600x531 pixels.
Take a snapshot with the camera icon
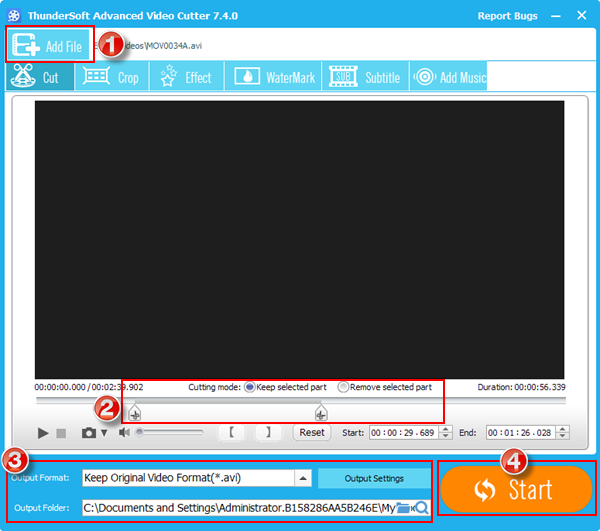click(x=89, y=433)
